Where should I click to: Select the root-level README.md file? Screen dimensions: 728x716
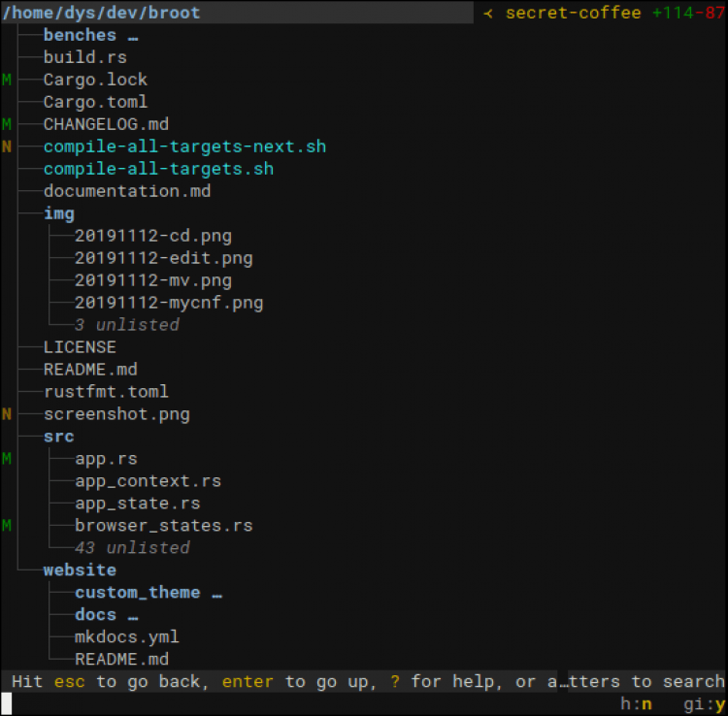click(x=90, y=370)
